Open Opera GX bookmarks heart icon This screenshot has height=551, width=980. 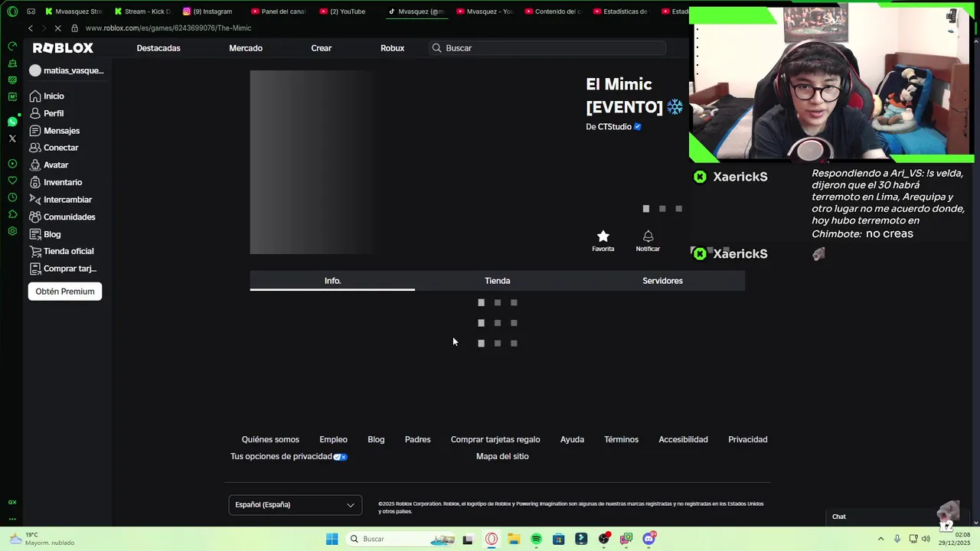click(12, 181)
